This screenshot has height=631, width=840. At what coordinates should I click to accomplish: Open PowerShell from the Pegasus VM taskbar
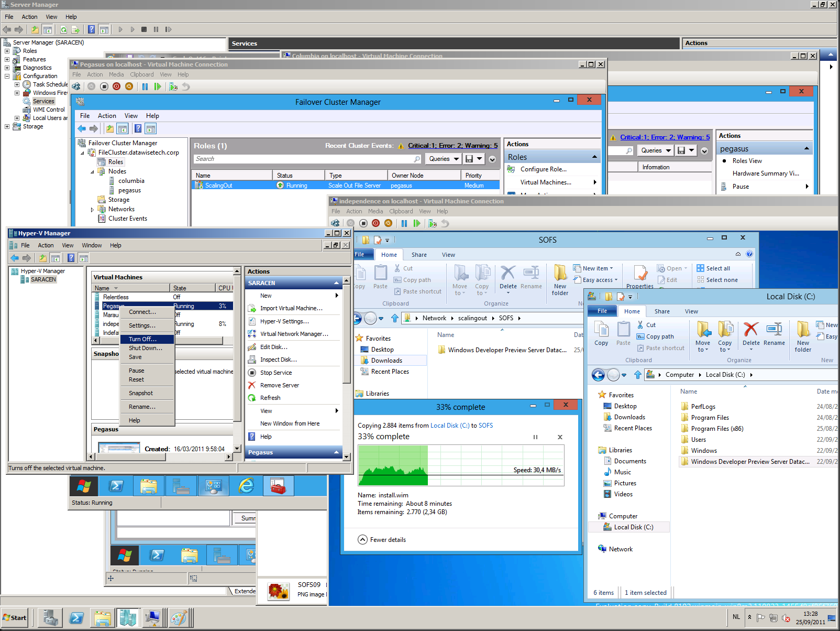(x=116, y=486)
